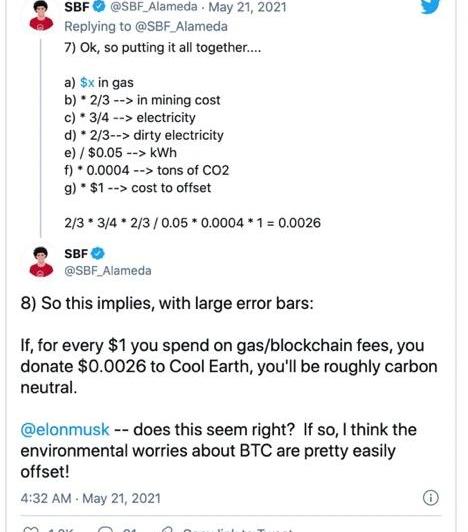Click the verified badge beside lower SBF name
The image size is (468, 532).
(x=98, y=253)
